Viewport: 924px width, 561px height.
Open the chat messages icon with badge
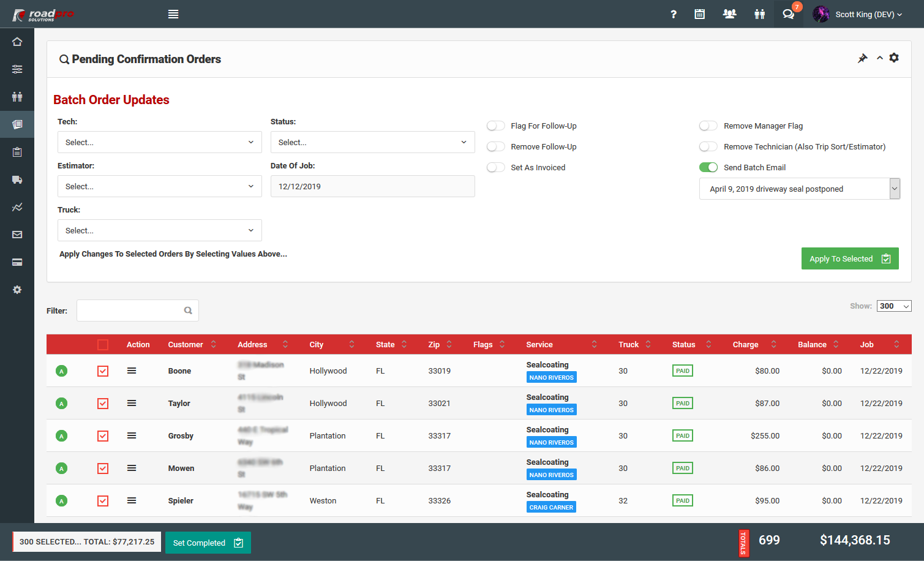[x=789, y=14]
